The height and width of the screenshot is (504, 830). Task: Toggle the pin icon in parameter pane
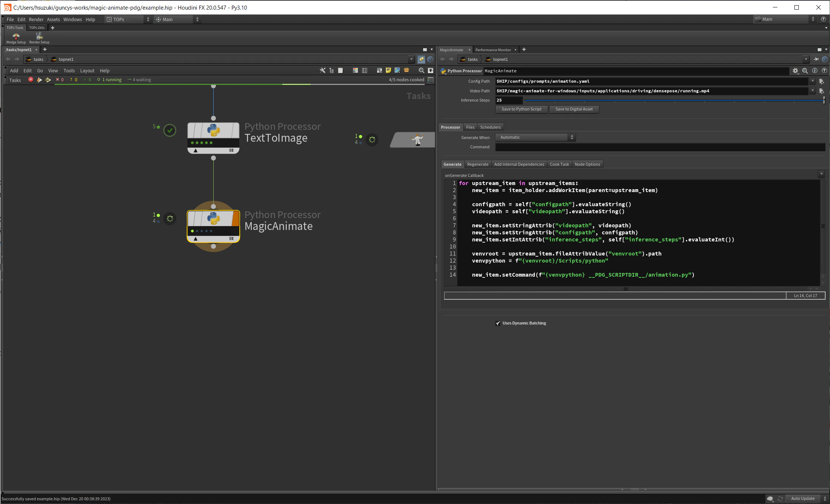[x=816, y=59]
